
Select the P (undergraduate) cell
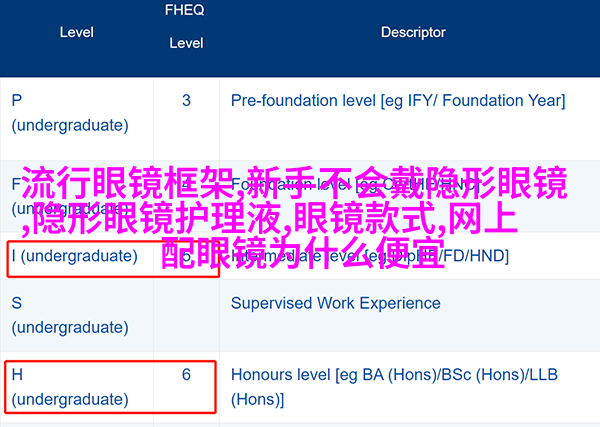click(70, 113)
